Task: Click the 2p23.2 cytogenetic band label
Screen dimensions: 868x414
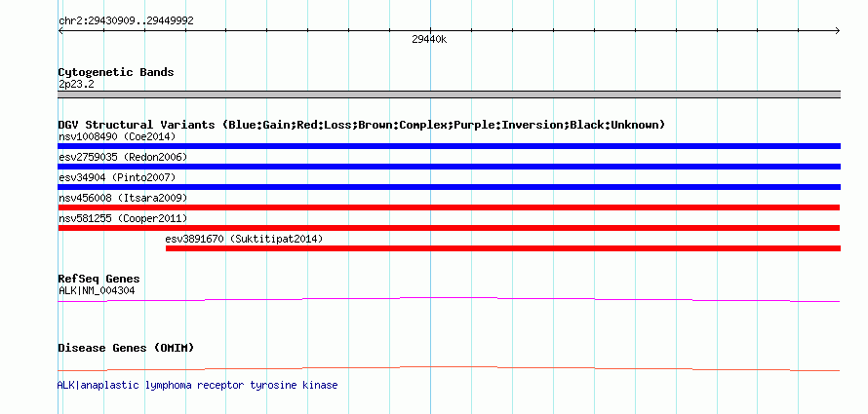Action: [76, 85]
